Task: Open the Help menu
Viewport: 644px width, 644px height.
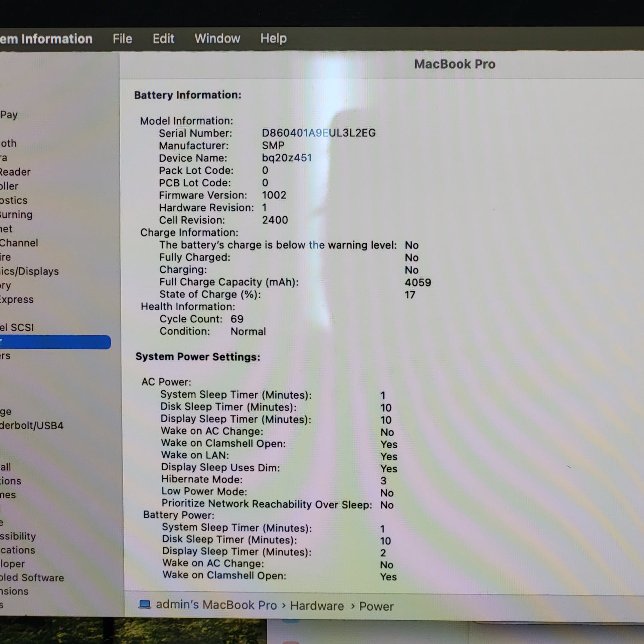Action: point(273,38)
